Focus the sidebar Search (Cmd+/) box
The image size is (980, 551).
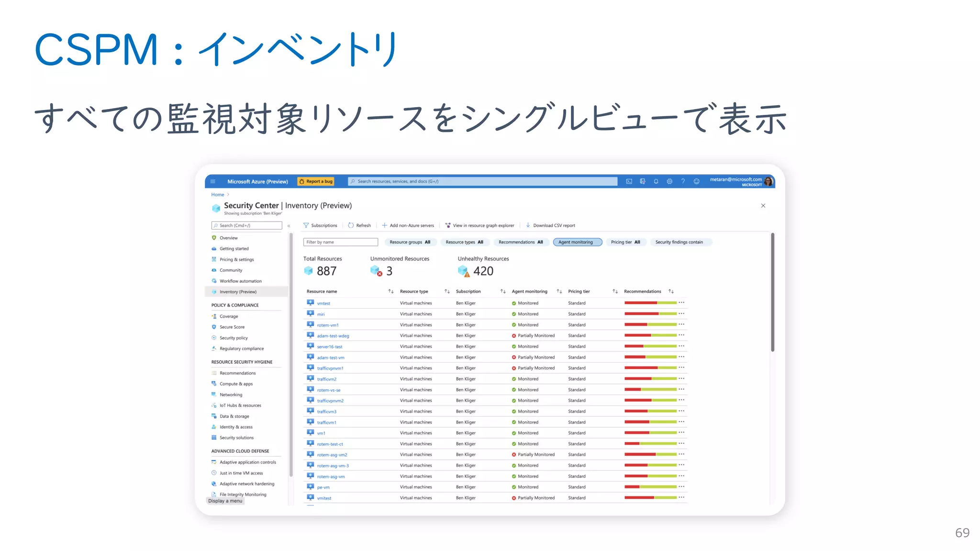click(246, 225)
